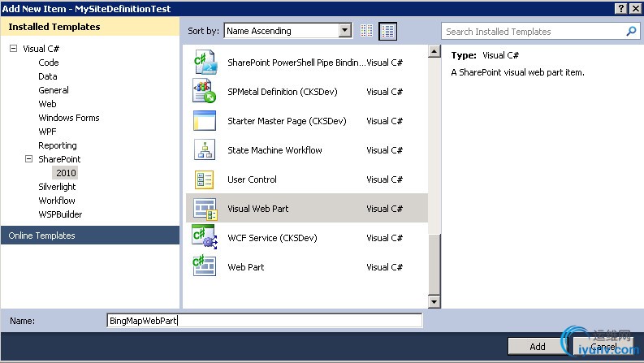This screenshot has height=363, width=644.
Task: Click the SPMetal Definition (CKSDev) template icon
Action: [x=205, y=91]
